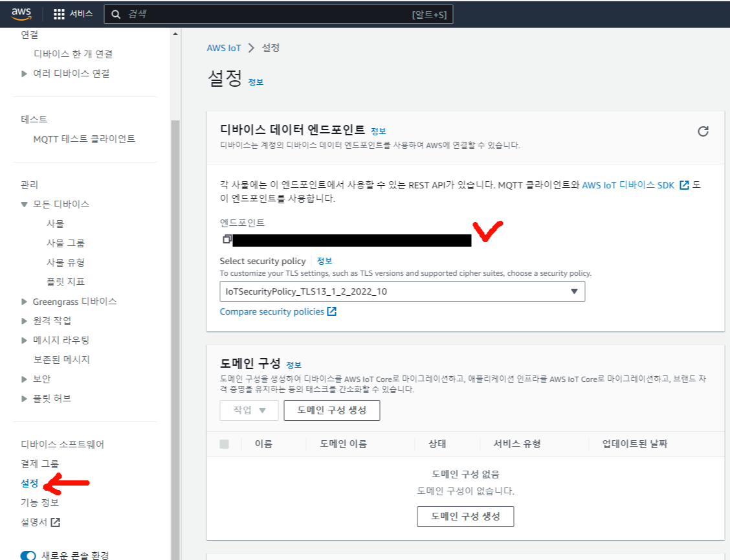Sort by 이름 column header
The height and width of the screenshot is (560, 730).
pos(263,444)
